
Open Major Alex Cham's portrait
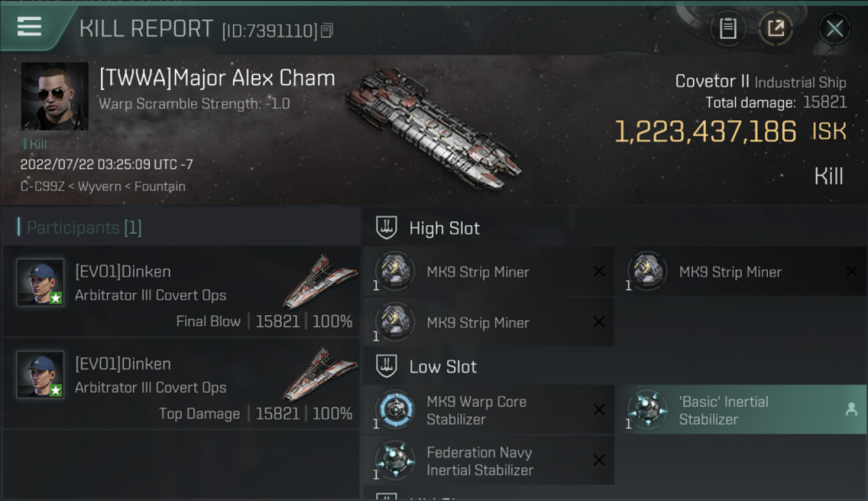[55, 96]
